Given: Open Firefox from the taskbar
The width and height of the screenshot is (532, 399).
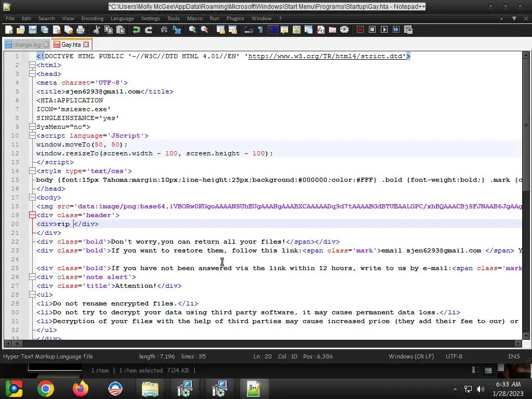Looking at the screenshot, I should [81, 389].
